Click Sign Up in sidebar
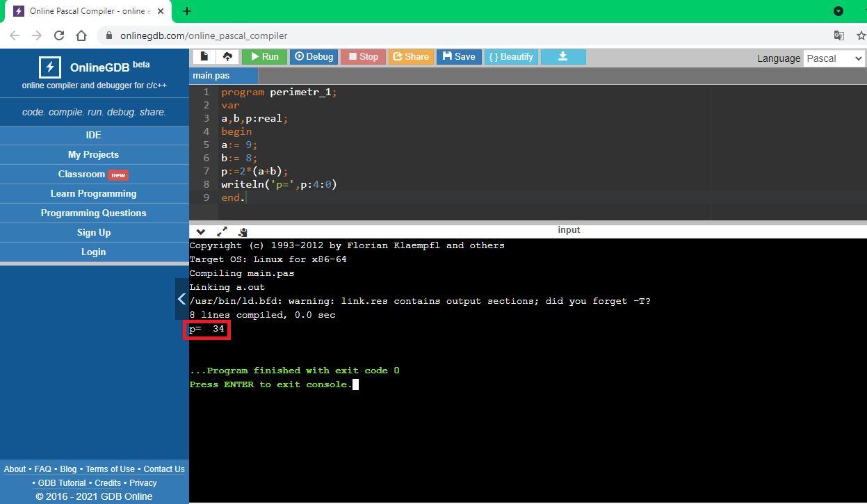Image resolution: width=867 pixels, height=504 pixels. coord(94,232)
